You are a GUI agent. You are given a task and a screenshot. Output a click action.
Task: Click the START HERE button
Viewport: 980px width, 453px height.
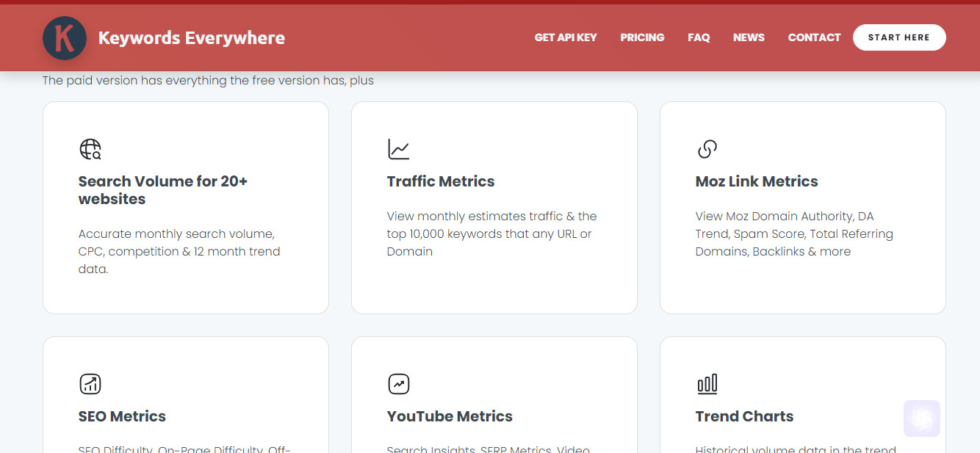(x=899, y=37)
